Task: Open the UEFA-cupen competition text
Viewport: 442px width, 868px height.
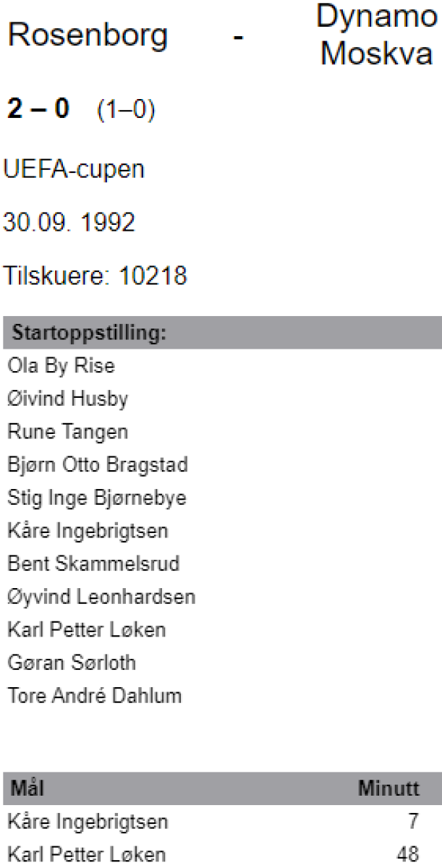Action: 74,170
